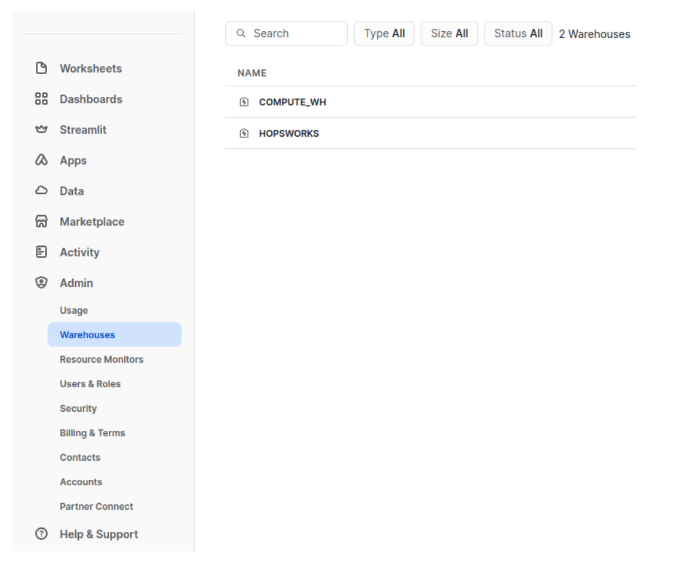Click the Activity list icon

pos(41,253)
